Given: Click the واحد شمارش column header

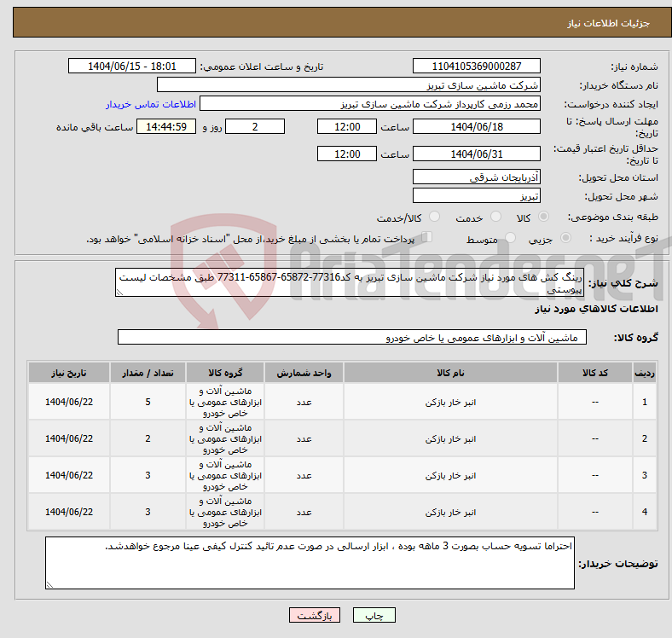Looking at the screenshot, I should pyautogui.click(x=304, y=373).
